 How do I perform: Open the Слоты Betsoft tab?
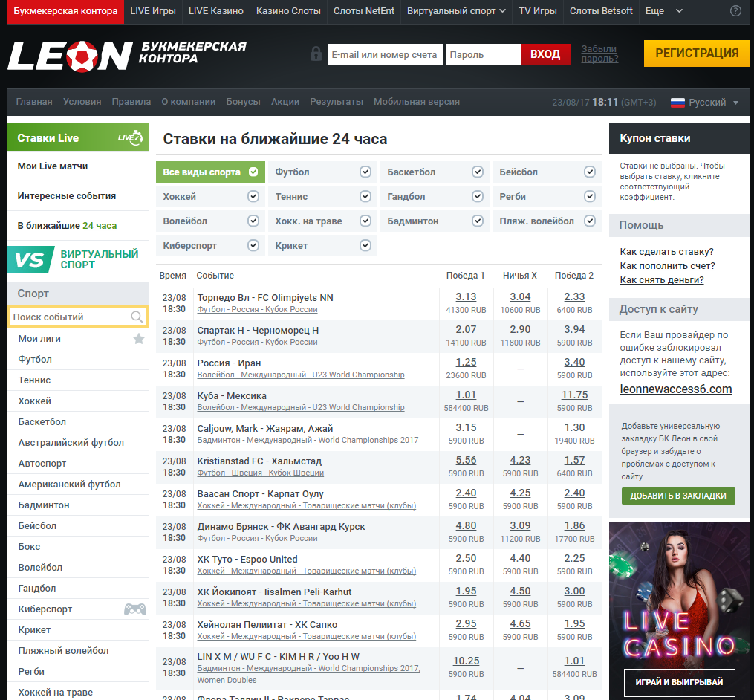pos(601,11)
